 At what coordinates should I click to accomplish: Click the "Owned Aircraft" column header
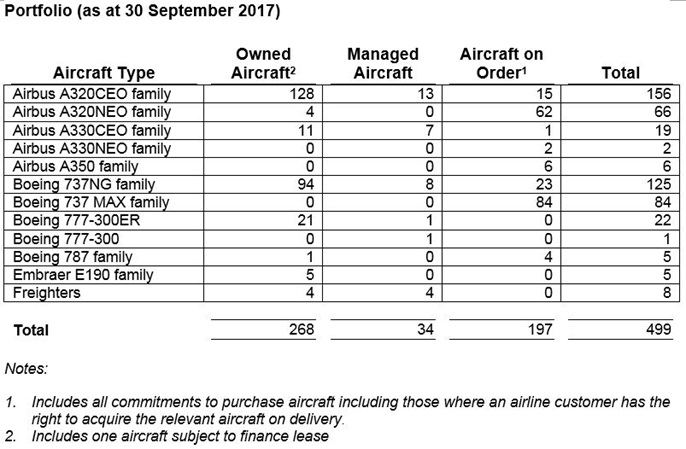(263, 63)
